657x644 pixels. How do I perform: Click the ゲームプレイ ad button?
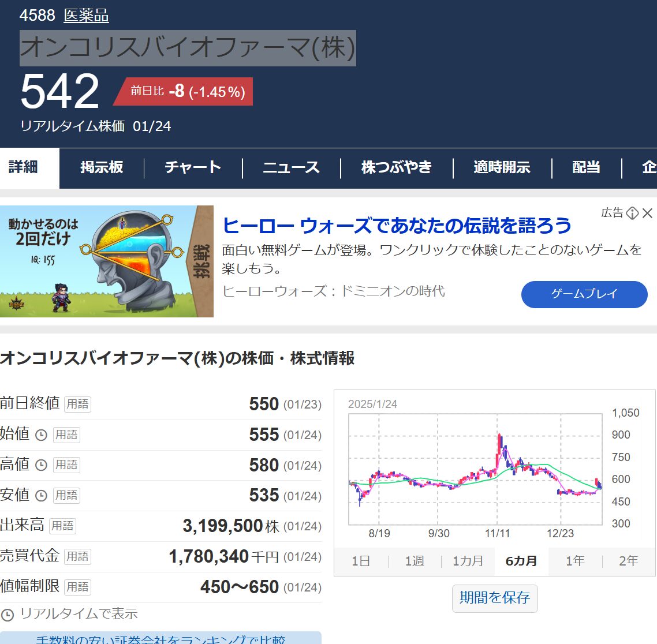tap(584, 294)
